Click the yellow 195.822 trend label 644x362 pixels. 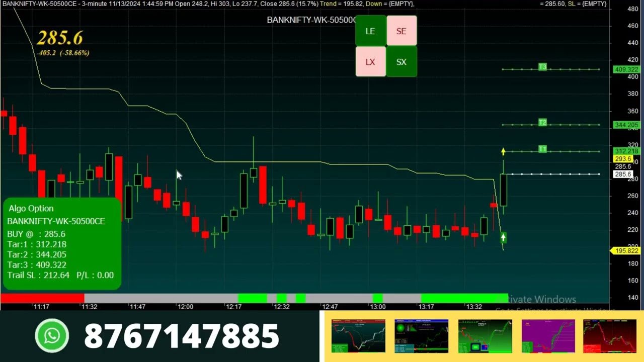click(x=626, y=251)
